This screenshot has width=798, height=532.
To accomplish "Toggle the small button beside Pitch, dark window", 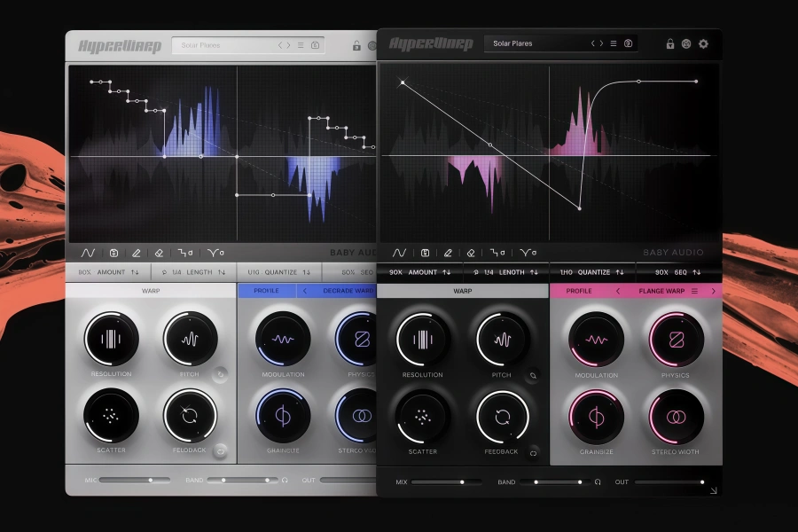I will [x=533, y=376].
